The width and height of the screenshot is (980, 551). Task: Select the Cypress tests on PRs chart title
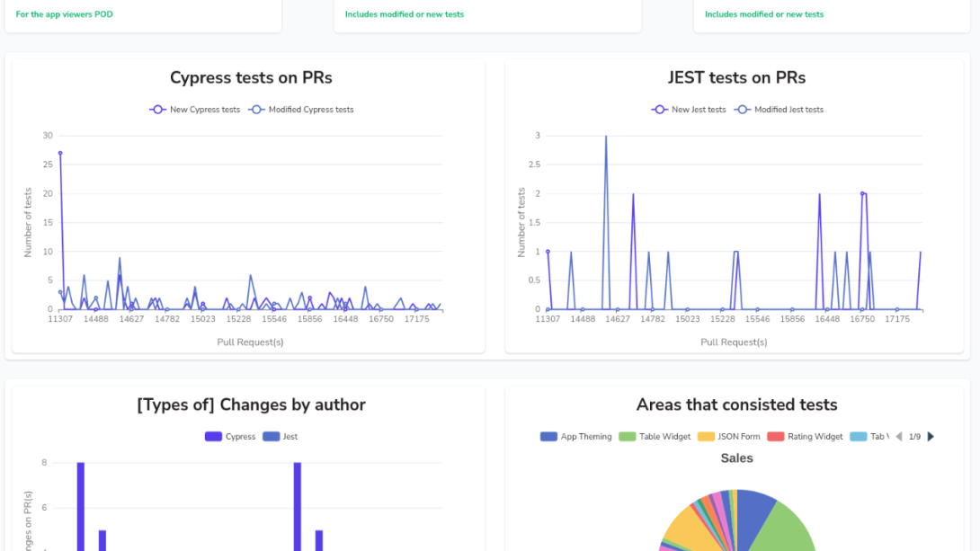(251, 78)
